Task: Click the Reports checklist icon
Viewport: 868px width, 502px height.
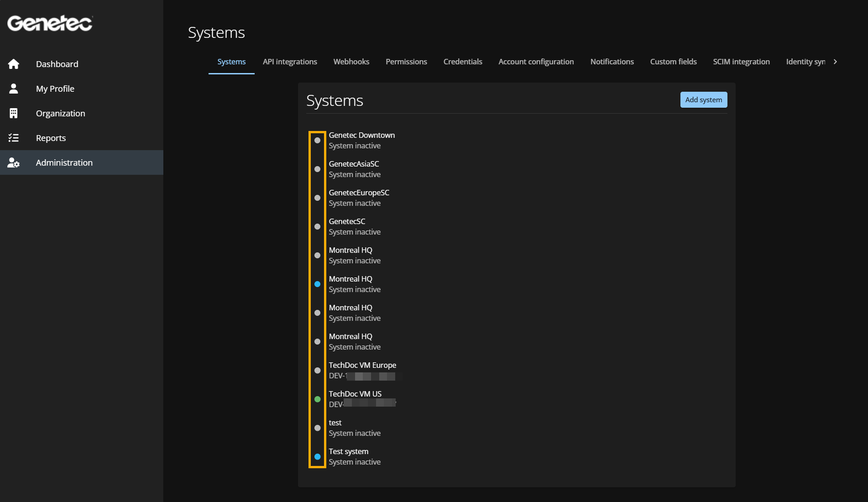Action: [x=14, y=138]
